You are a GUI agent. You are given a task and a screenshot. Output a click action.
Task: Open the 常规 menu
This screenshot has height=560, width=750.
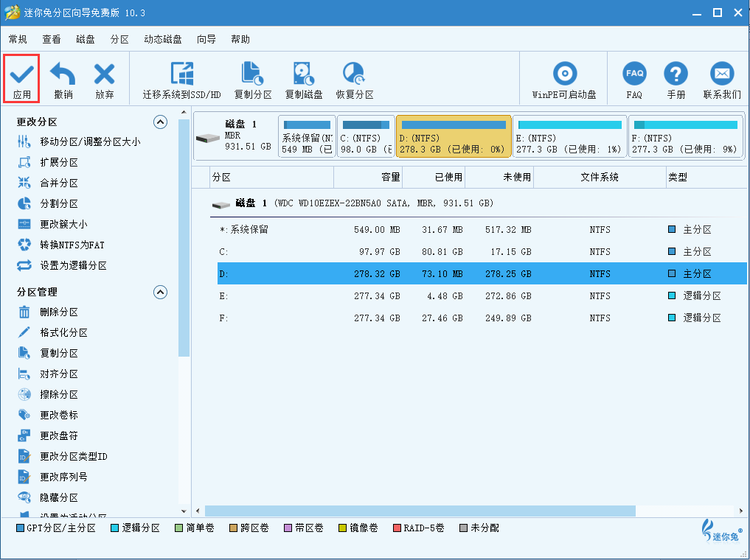18,39
